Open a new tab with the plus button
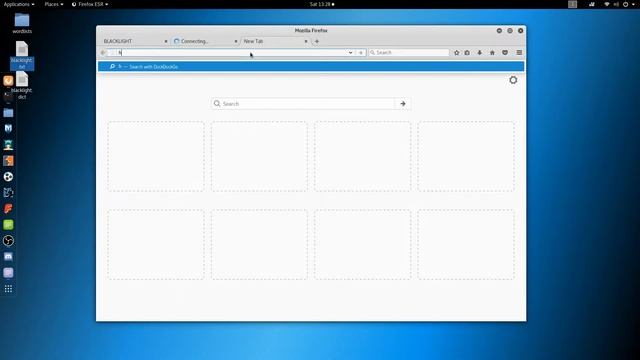 [x=317, y=41]
